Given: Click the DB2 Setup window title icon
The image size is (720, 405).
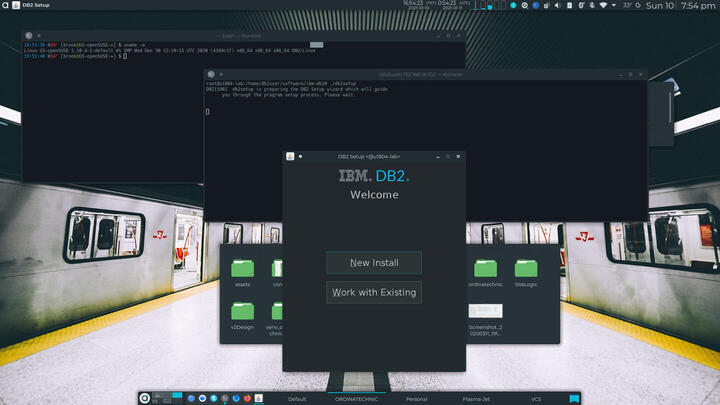Looking at the screenshot, I should pos(290,157).
